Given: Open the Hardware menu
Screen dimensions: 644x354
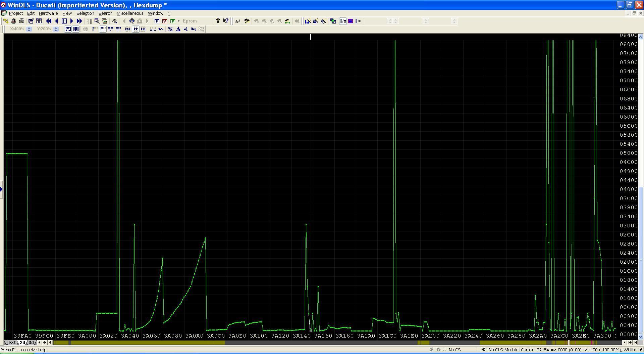Looking at the screenshot, I should click(48, 13).
